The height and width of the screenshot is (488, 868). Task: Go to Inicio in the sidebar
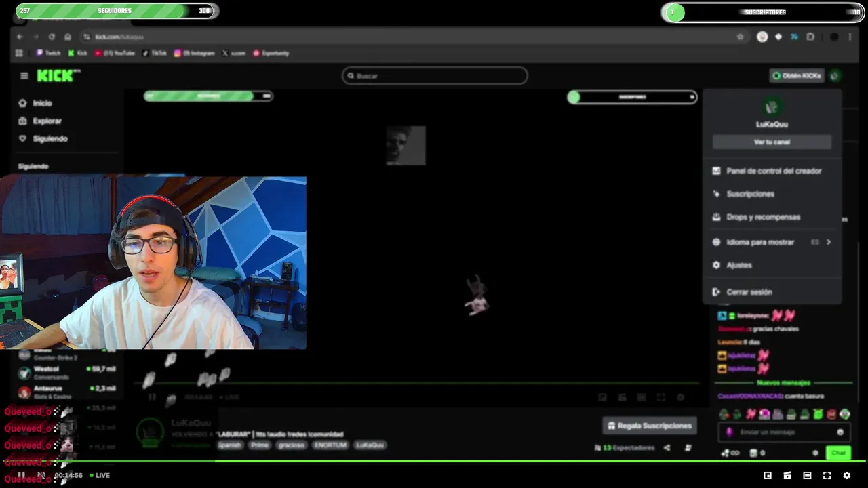(35, 103)
